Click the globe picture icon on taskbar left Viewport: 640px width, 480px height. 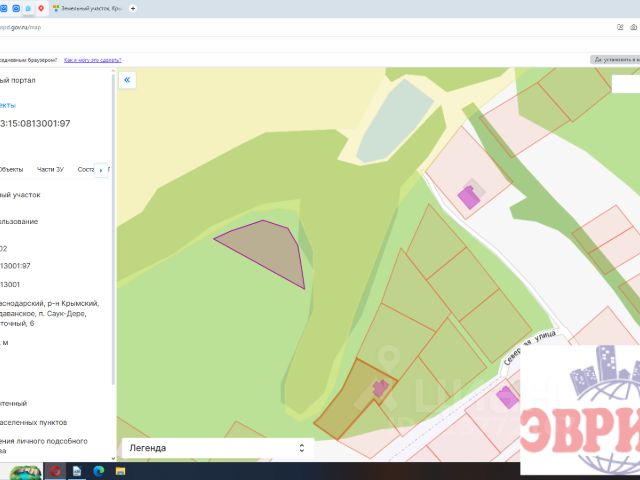[25, 472]
